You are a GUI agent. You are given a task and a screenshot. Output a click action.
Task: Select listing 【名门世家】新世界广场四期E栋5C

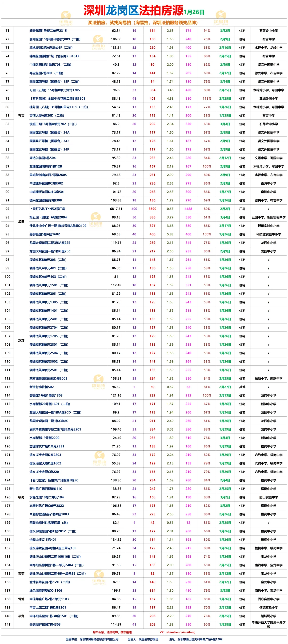click(x=54, y=480)
